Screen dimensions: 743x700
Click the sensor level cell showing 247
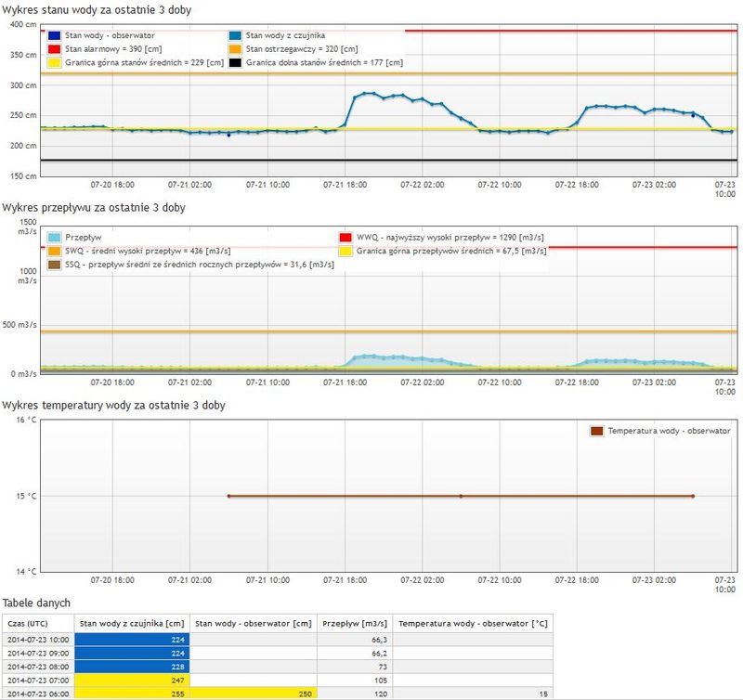(133, 680)
